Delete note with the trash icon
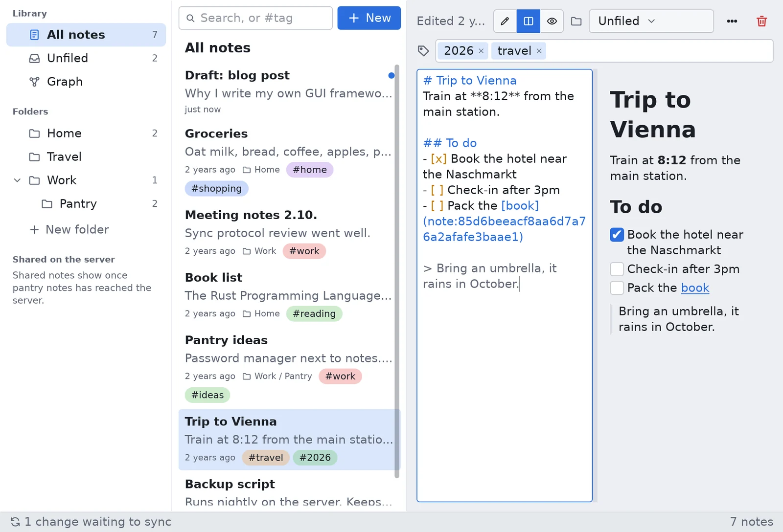The height and width of the screenshot is (532, 783). tap(761, 21)
